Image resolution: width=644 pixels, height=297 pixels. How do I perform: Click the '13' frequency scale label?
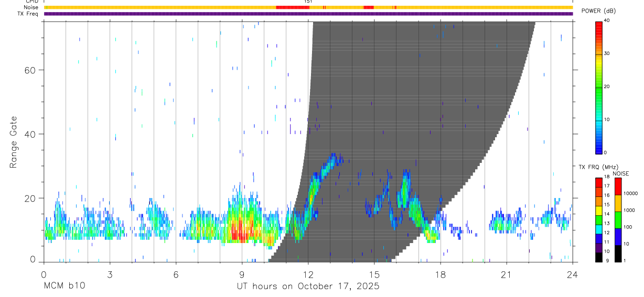point(607,224)
